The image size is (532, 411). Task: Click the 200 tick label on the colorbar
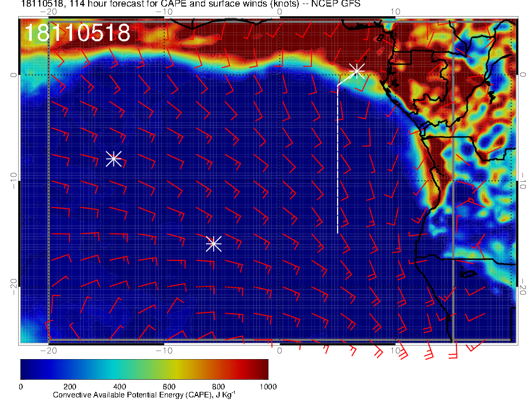pos(70,386)
